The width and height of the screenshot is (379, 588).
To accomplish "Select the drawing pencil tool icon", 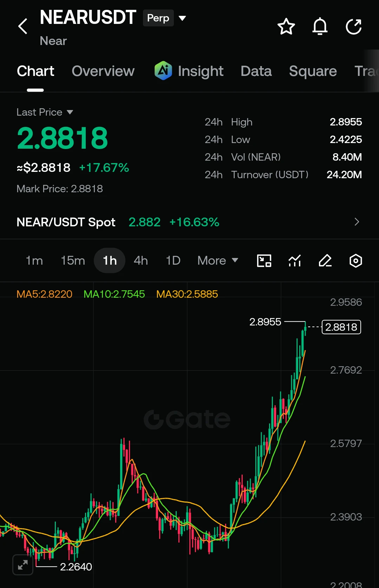I will (x=325, y=261).
